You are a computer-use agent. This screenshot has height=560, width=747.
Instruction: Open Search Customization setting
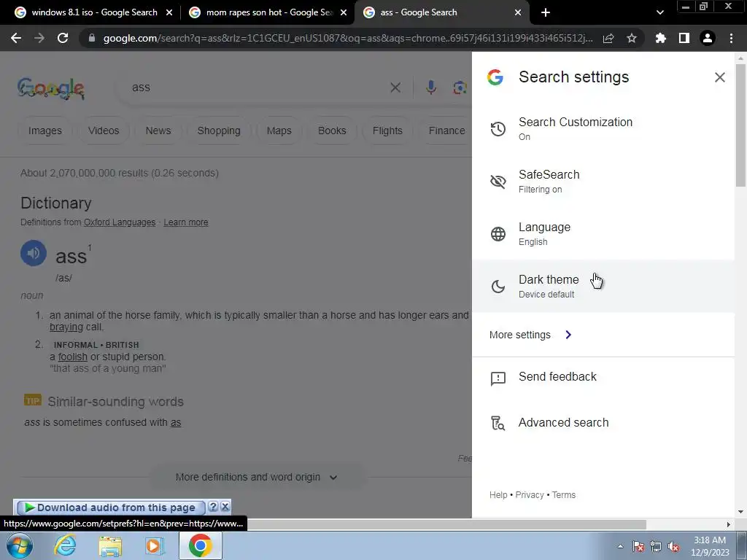[x=603, y=128]
